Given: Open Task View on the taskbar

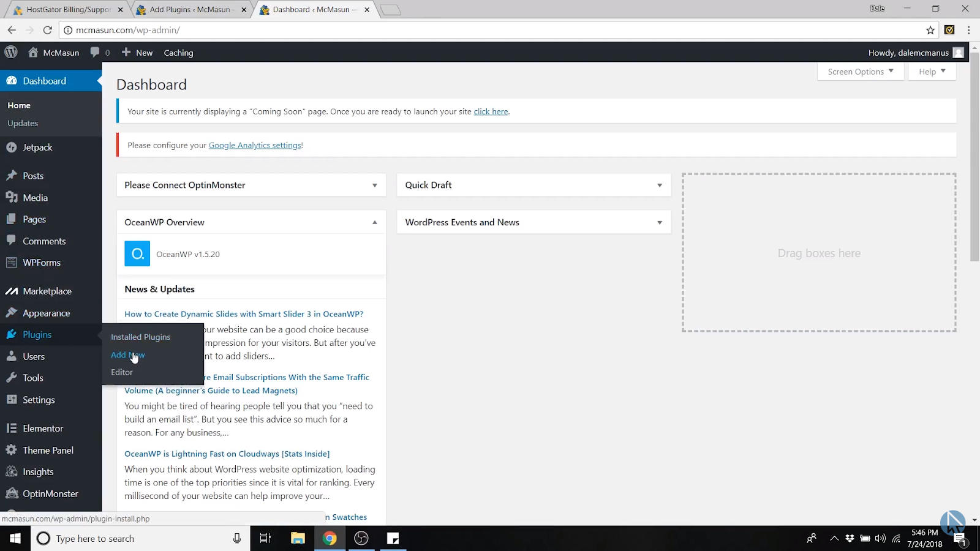Looking at the screenshot, I should point(265,538).
